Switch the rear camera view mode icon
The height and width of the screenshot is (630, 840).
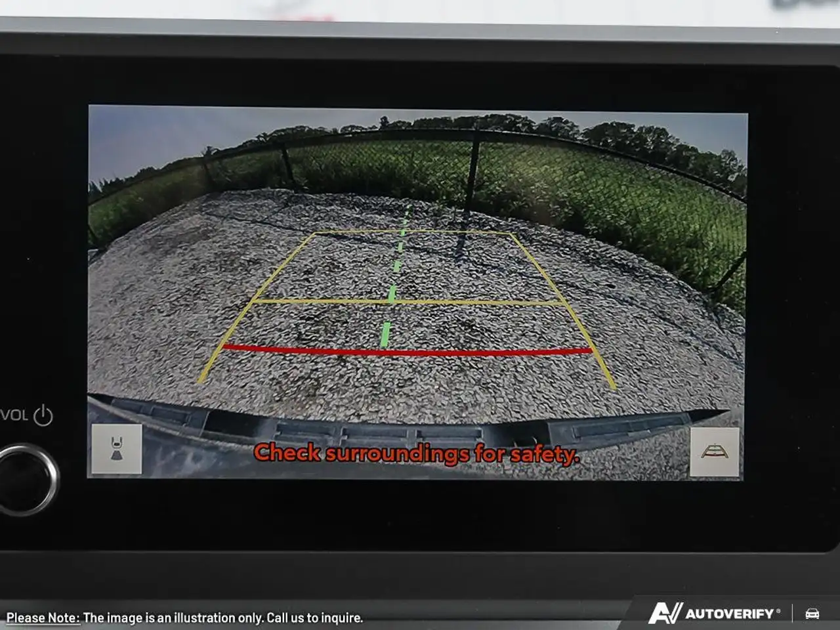[117, 449]
